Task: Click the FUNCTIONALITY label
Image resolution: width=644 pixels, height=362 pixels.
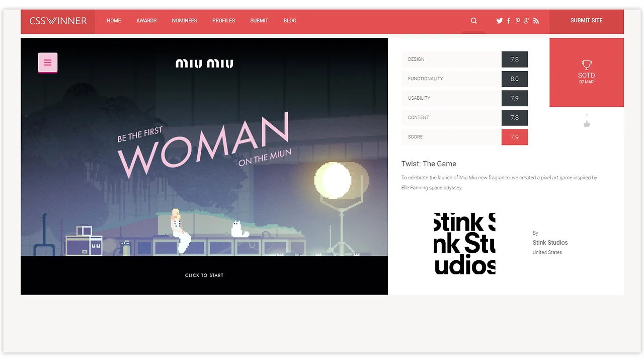Action: (x=426, y=79)
